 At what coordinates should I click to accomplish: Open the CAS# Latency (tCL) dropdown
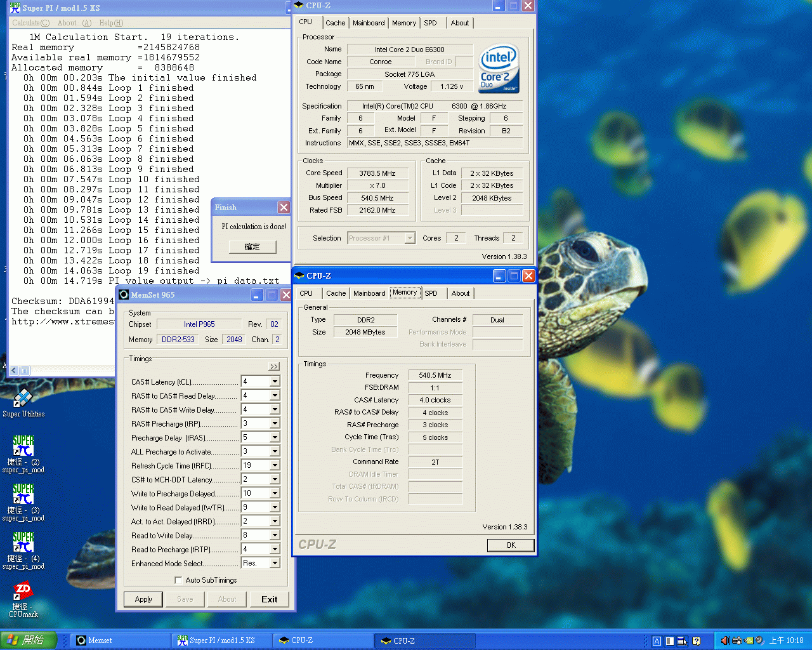(x=275, y=381)
